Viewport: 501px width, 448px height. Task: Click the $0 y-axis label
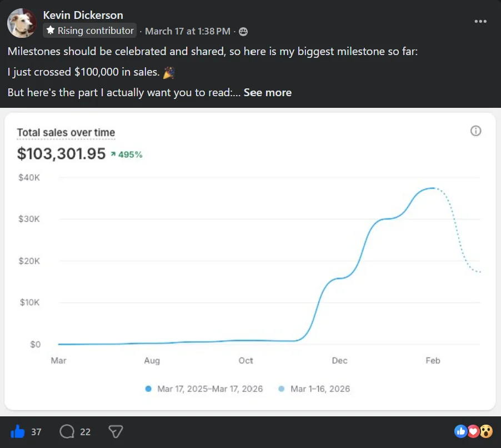35,345
